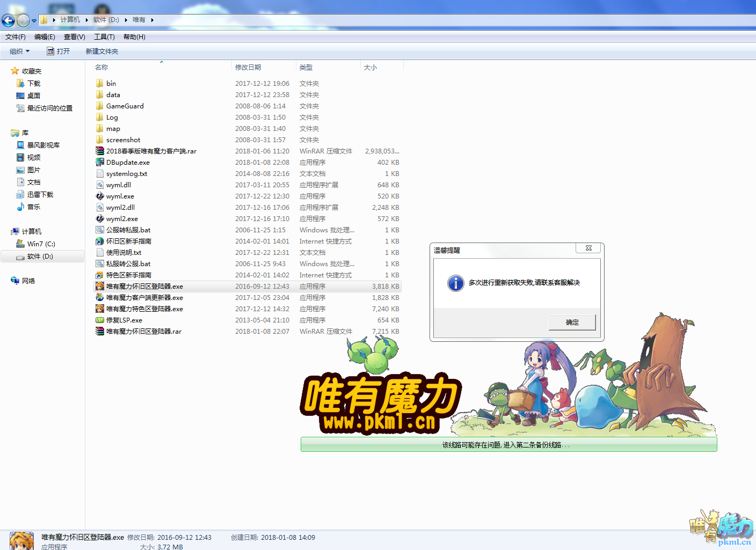This screenshot has width=756, height=550.
Task: Select the DBupdate.exe file icon
Action: [x=100, y=163]
